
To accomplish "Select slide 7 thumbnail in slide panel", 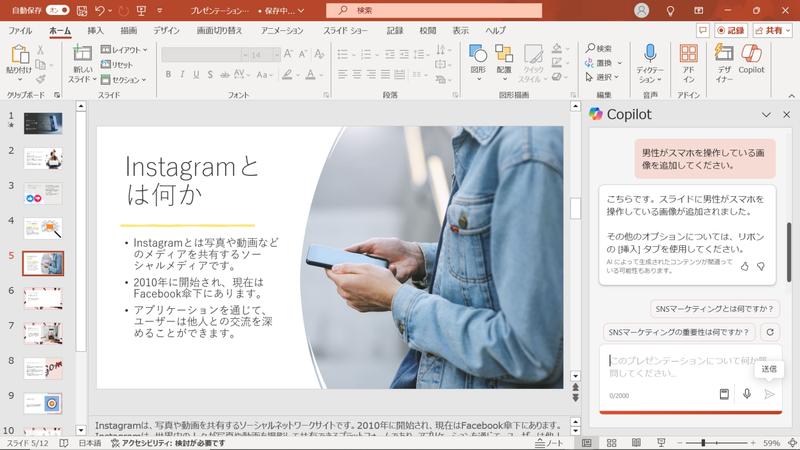I will 43,333.
